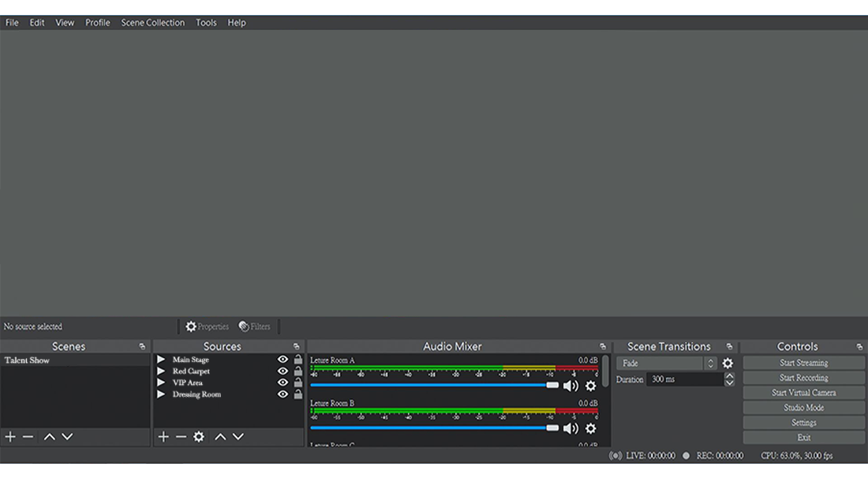
Task: Click the REC status dot icon
Action: click(x=686, y=456)
